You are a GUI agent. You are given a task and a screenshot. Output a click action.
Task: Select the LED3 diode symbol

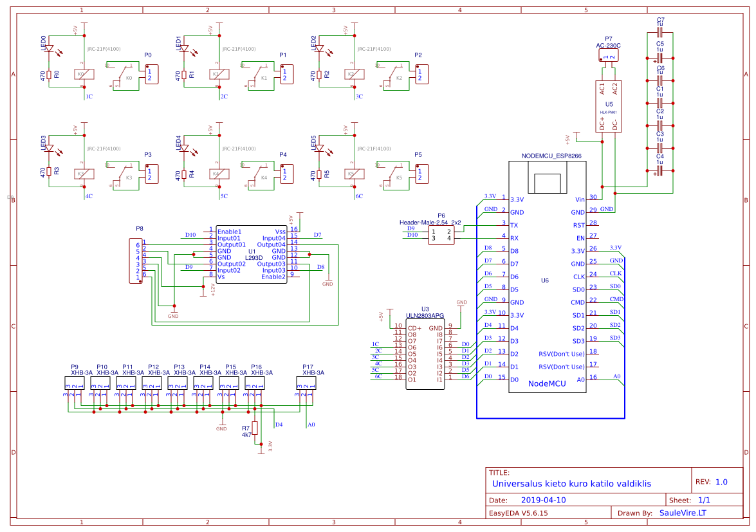click(x=49, y=149)
